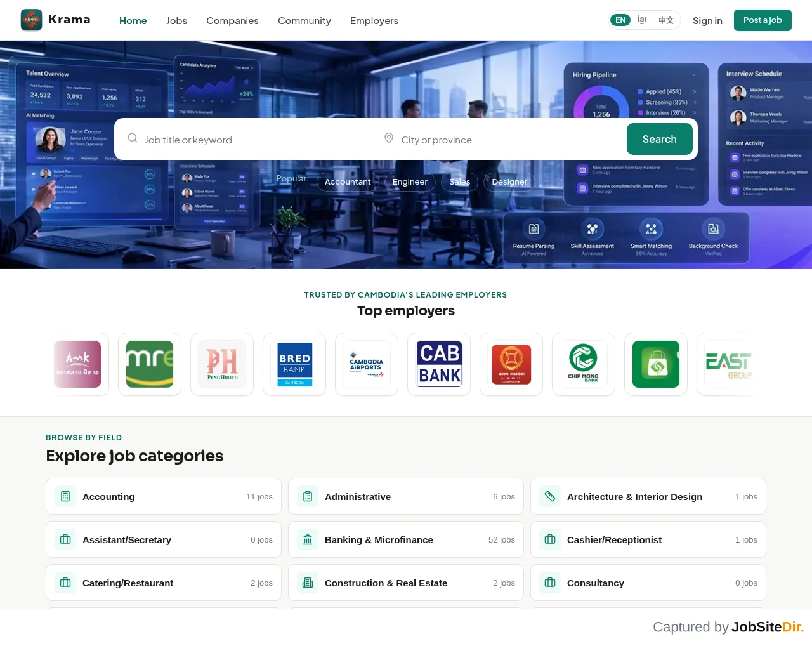This screenshot has width=812, height=646.
Task: Click the Sign in link
Action: (x=707, y=20)
